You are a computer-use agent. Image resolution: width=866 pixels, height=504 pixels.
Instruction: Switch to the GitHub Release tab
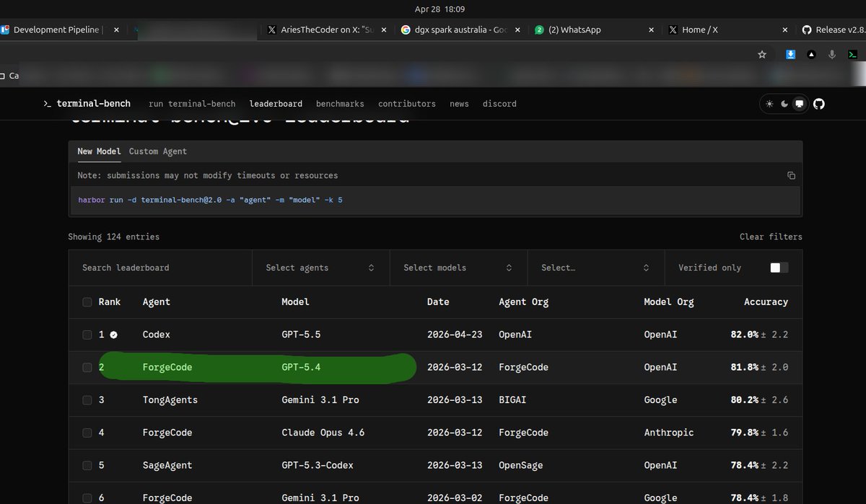[x=831, y=30]
